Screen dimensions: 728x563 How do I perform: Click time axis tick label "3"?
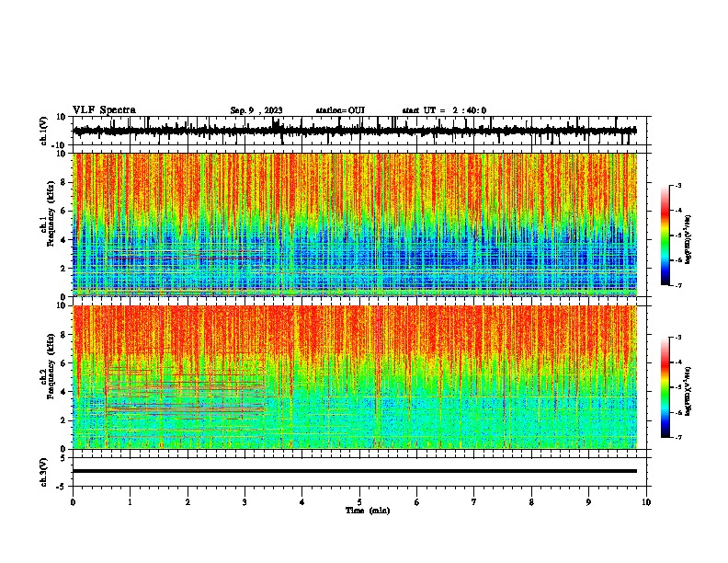coord(245,502)
